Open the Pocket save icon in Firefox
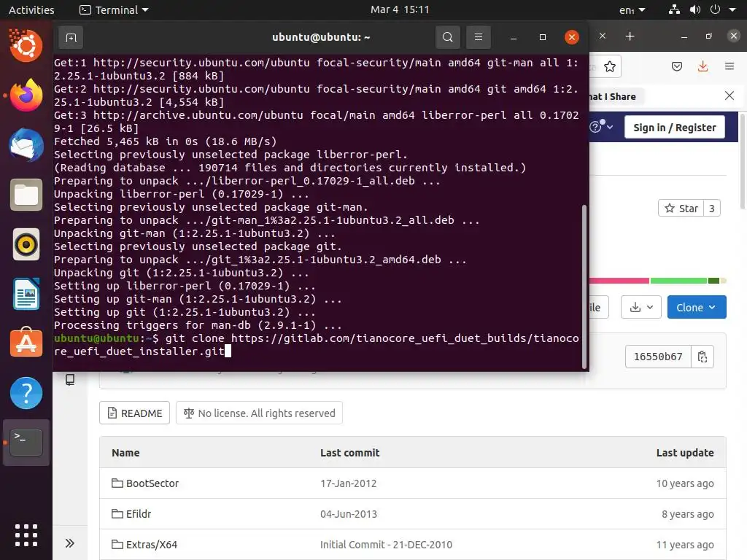747x560 pixels. tap(677, 66)
